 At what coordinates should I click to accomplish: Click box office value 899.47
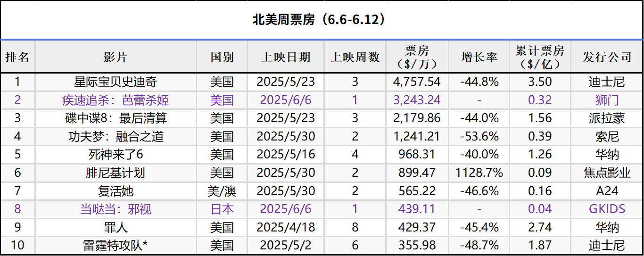(x=417, y=173)
